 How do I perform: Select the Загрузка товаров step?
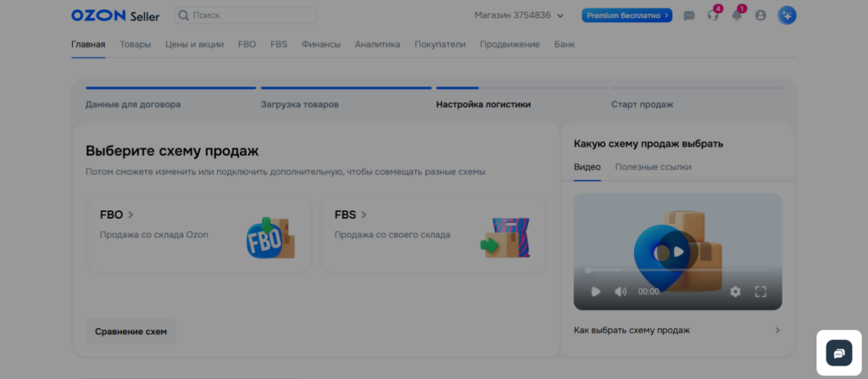pos(299,104)
